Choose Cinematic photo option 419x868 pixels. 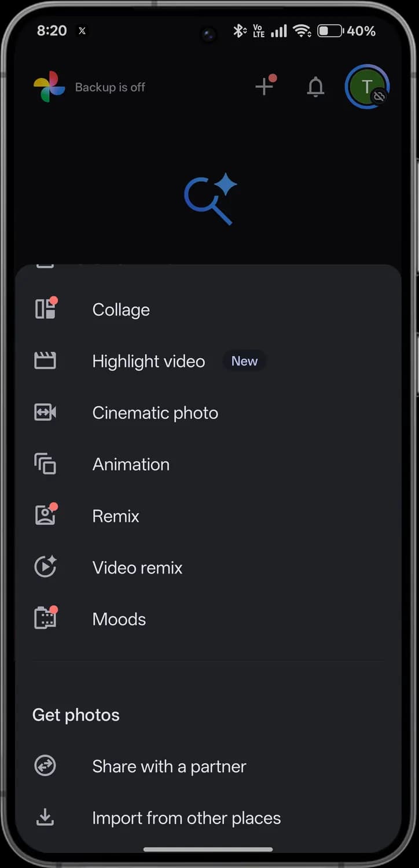[x=208, y=413]
